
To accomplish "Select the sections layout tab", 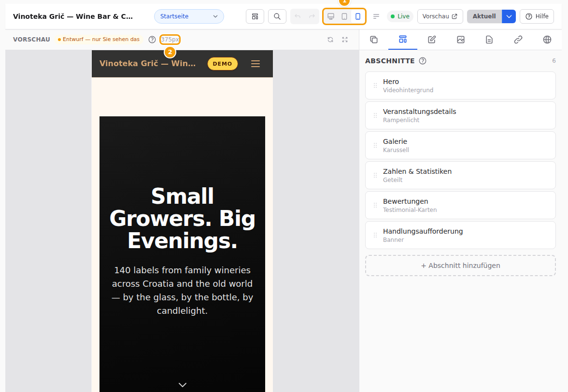I will (403, 40).
